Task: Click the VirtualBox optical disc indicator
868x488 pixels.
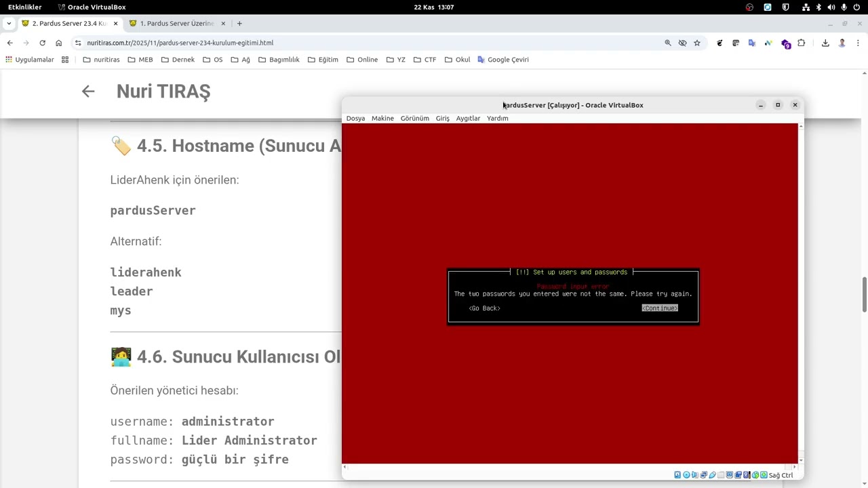Action: tap(686, 475)
